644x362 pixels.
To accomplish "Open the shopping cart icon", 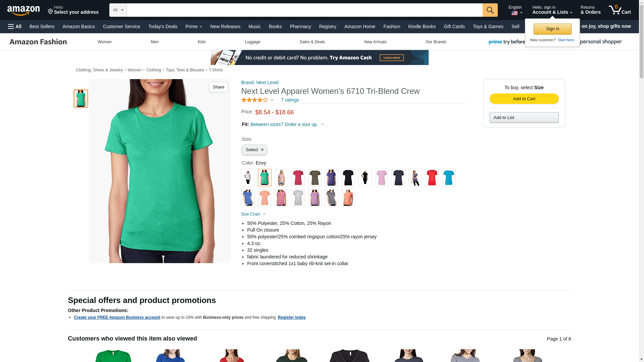I will pyautogui.click(x=620, y=10).
